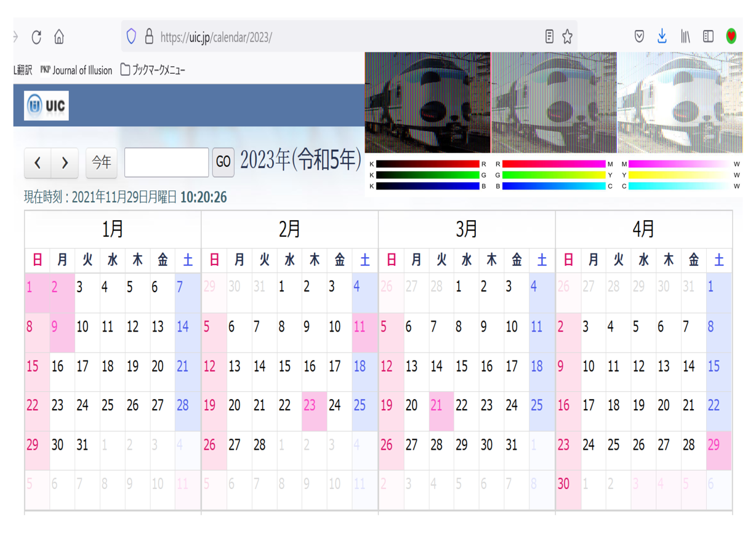Click the UIC logo
Screen dimensions: 756x534
point(47,106)
